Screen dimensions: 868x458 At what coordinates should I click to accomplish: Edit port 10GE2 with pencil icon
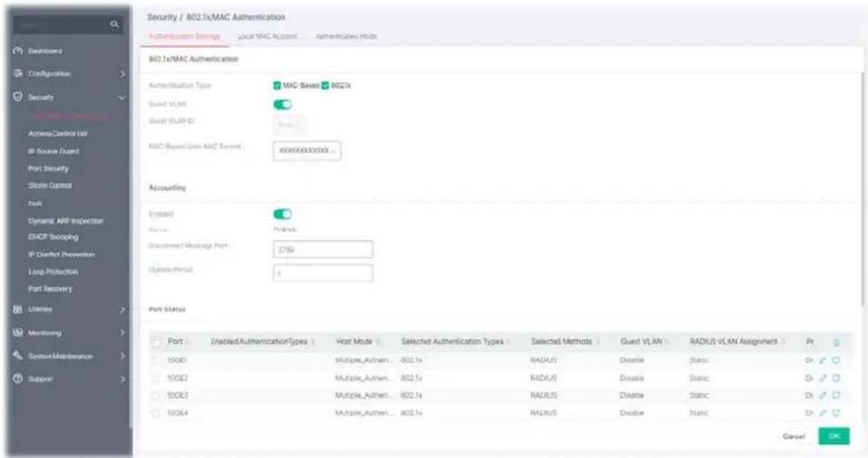[x=823, y=378]
